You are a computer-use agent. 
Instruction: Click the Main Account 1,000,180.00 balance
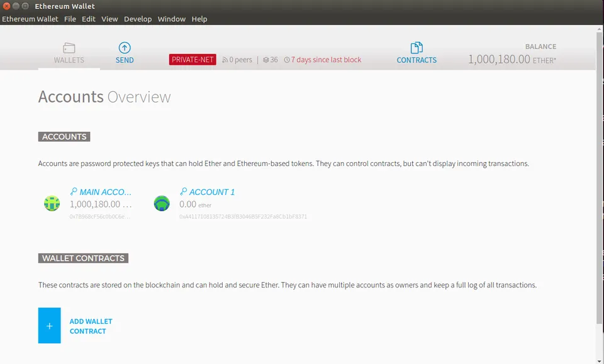101,204
